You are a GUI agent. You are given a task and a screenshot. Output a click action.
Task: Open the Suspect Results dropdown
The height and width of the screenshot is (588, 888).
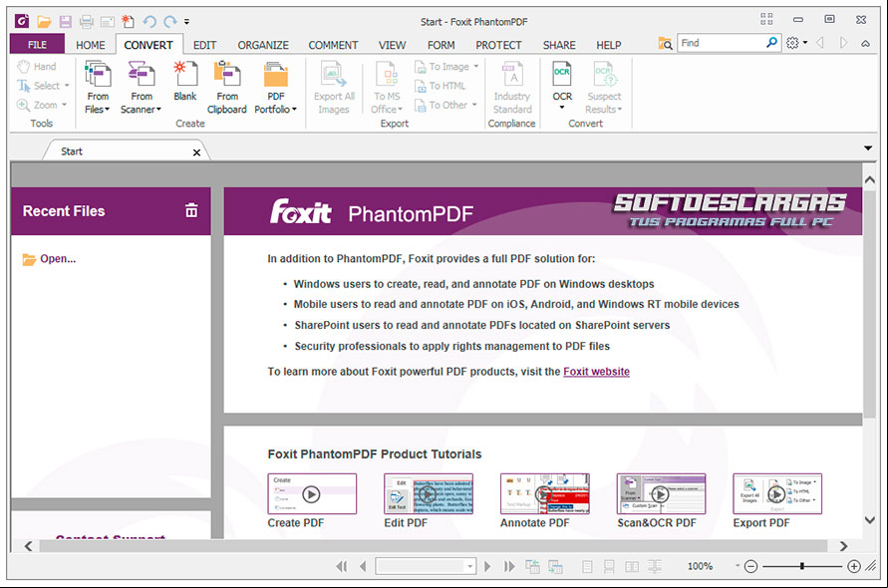(x=604, y=88)
